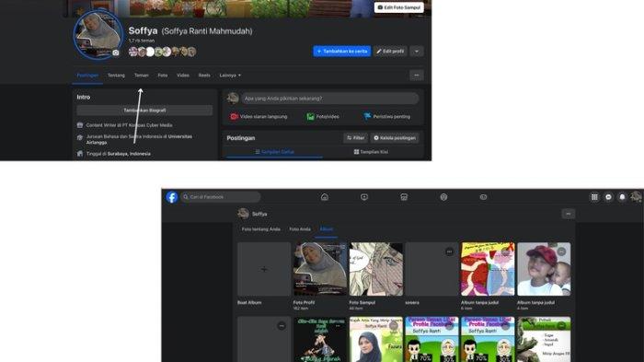Click Marketplace icon in top navigation
This screenshot has width=644, height=362.
(x=404, y=197)
